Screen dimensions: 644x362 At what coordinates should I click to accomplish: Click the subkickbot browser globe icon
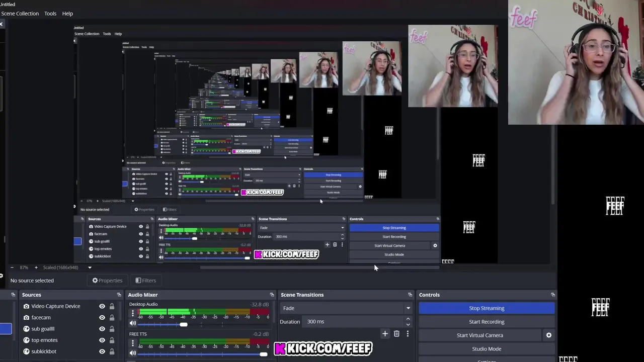26,351
